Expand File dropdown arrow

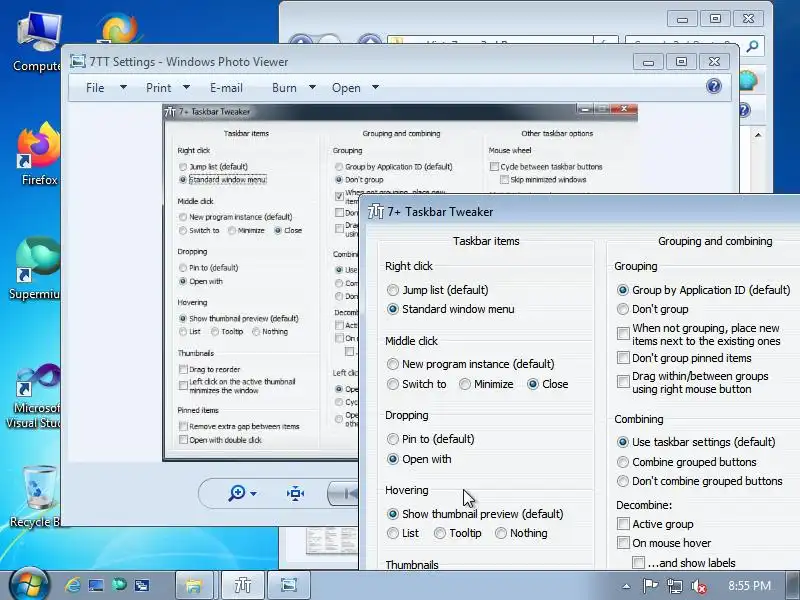(123, 87)
